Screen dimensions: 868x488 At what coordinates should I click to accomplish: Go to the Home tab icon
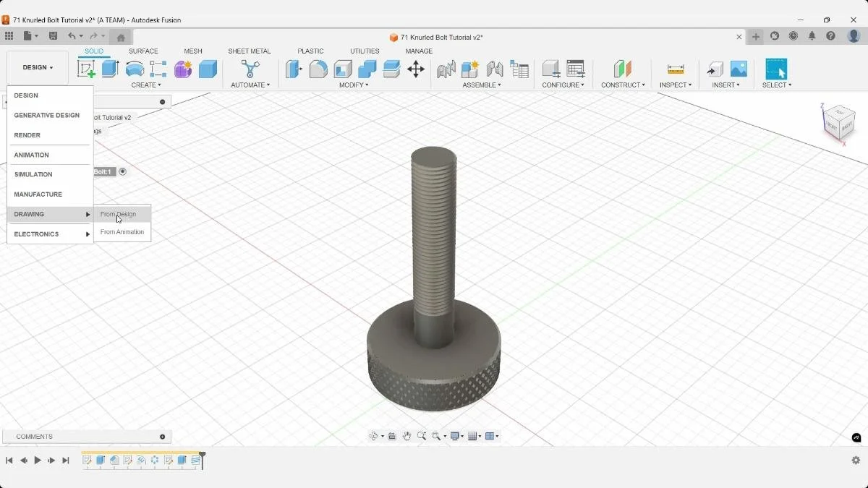coord(121,37)
